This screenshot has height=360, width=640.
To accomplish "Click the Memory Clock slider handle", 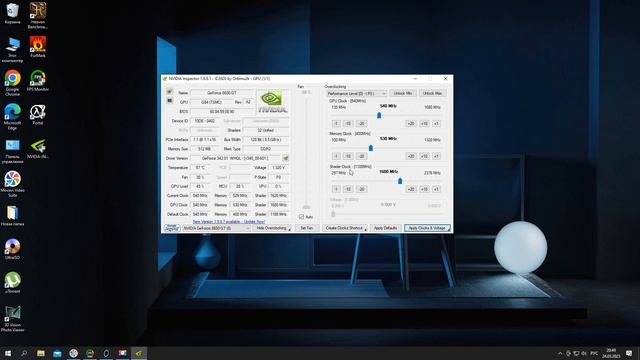I will [x=371, y=148].
